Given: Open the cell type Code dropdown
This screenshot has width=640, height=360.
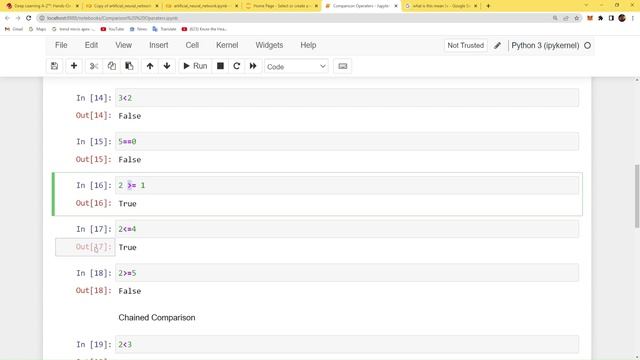Looking at the screenshot, I should pos(296,67).
